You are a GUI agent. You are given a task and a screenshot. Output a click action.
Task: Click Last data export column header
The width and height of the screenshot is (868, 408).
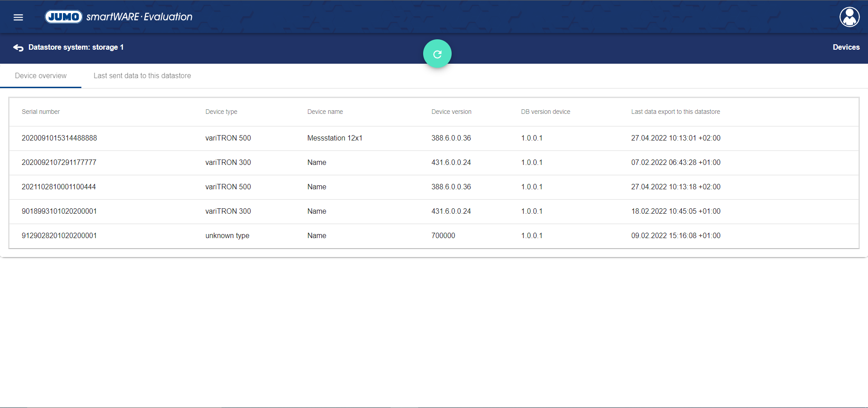pos(675,112)
